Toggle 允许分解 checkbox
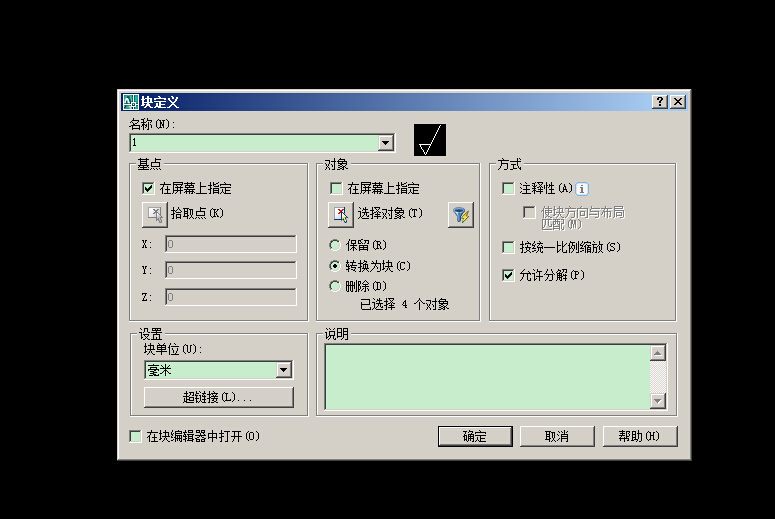The width and height of the screenshot is (775, 519). (x=508, y=275)
